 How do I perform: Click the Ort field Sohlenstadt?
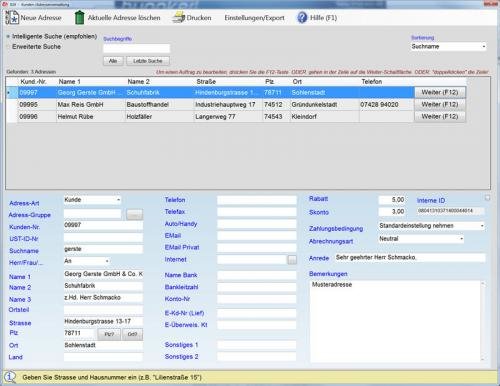pos(103,345)
